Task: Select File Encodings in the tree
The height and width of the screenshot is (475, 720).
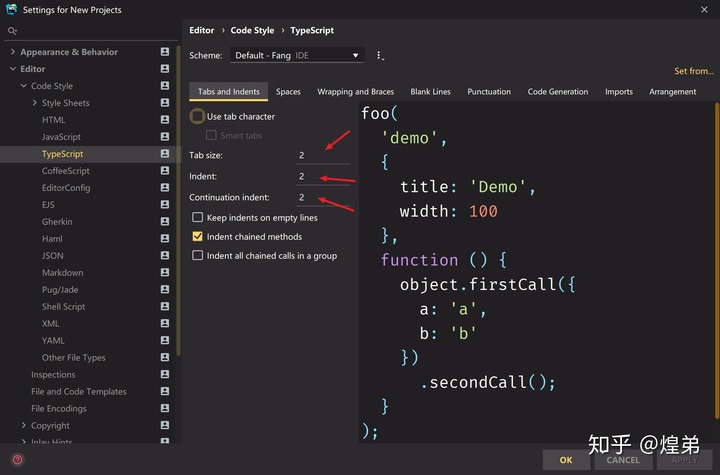Action: pyautogui.click(x=59, y=408)
